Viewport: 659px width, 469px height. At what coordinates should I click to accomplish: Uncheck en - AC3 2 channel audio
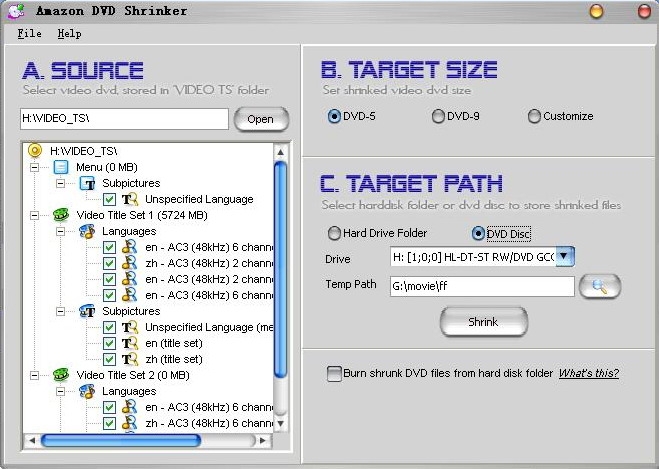pyautogui.click(x=109, y=279)
